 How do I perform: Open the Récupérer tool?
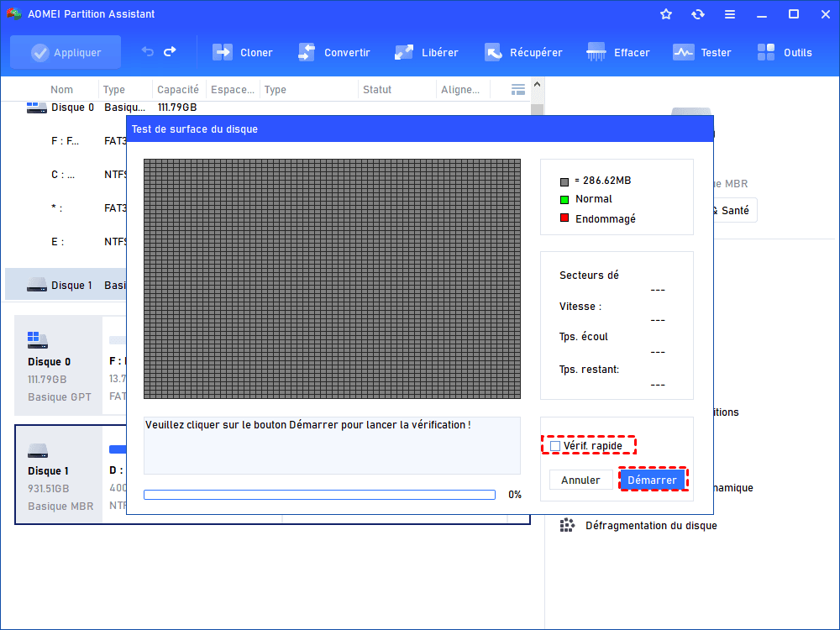pyautogui.click(x=493, y=52)
